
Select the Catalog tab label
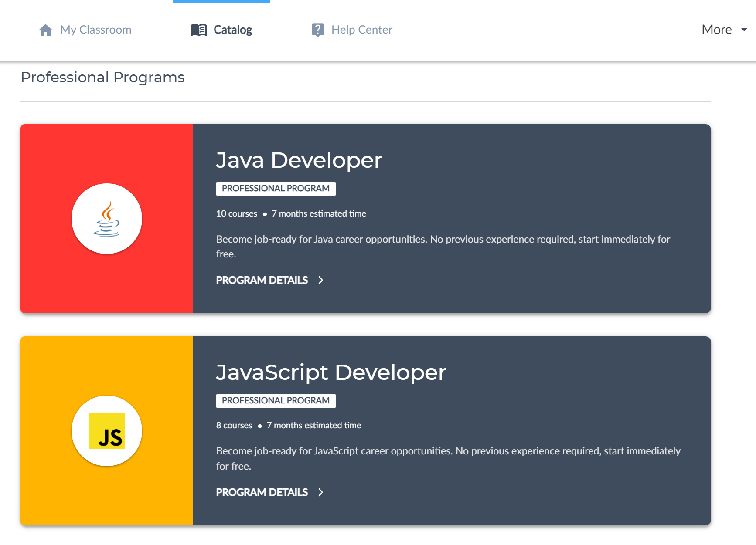click(233, 30)
